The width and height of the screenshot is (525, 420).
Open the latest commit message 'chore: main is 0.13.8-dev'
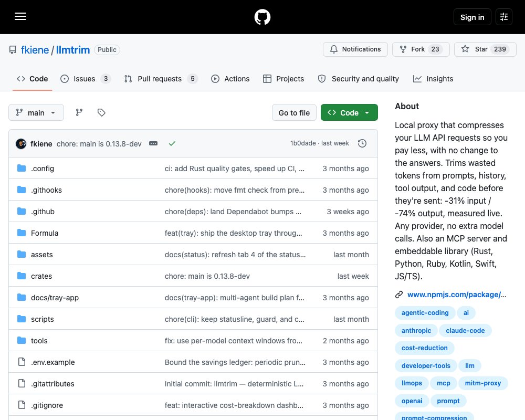click(99, 144)
